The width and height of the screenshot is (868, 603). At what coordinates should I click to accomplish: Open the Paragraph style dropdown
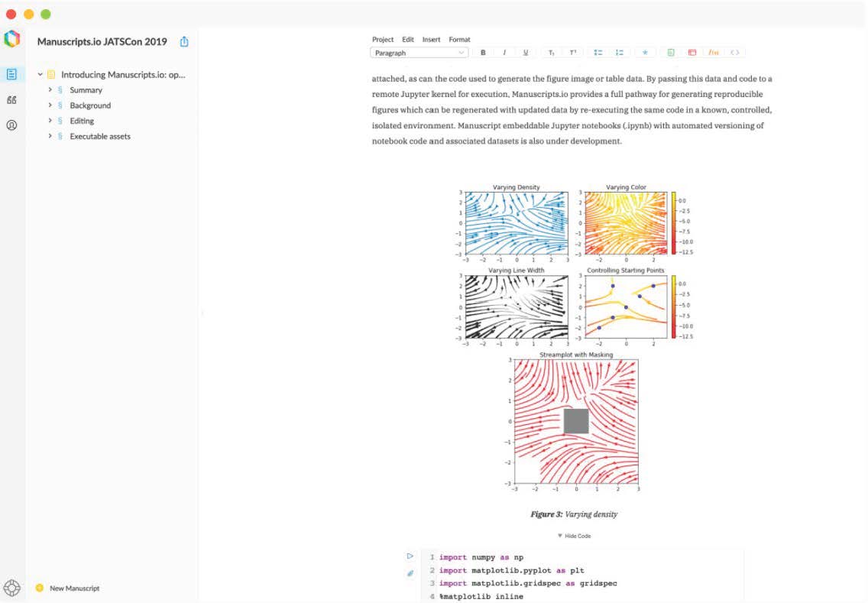pyautogui.click(x=419, y=53)
